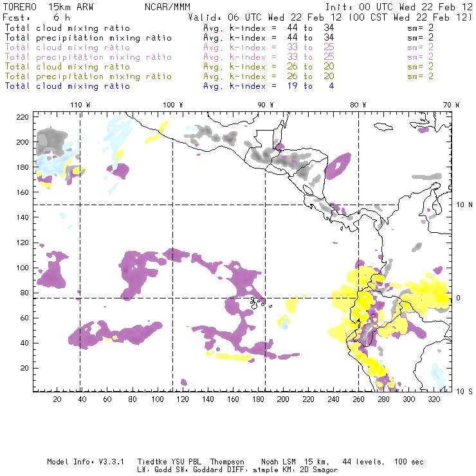476x476 pixels.
Task: Click the '260' tick on horizontal axis
Action: tap(358, 399)
